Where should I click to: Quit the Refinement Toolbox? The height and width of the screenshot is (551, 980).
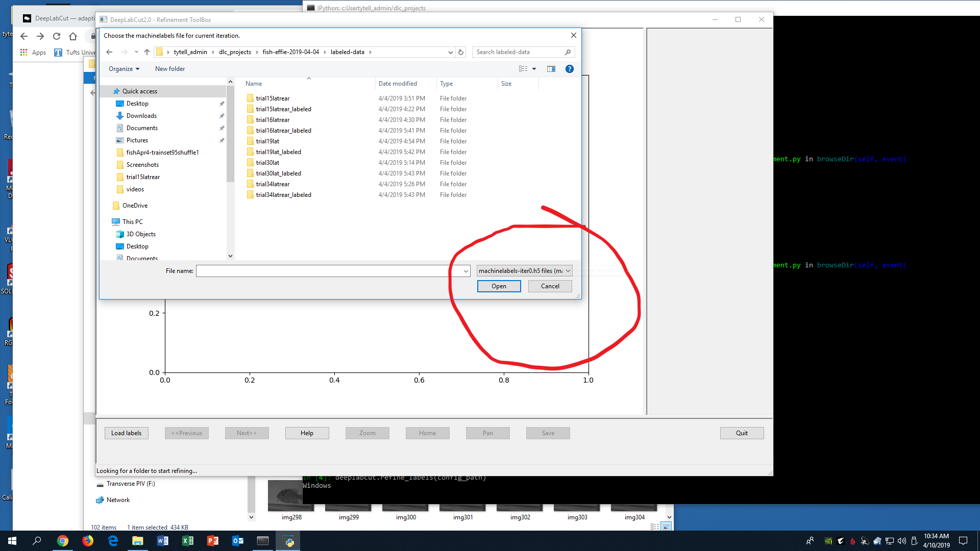(742, 433)
